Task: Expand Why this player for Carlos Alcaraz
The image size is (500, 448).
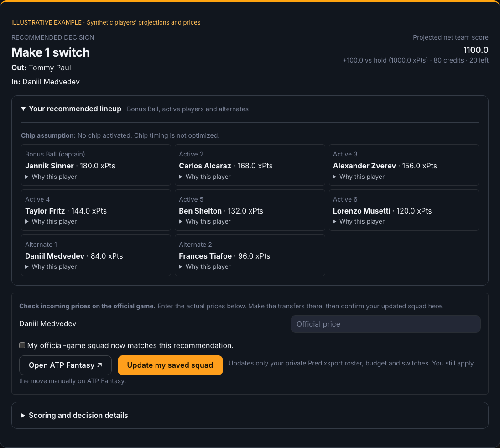Action: pos(205,177)
